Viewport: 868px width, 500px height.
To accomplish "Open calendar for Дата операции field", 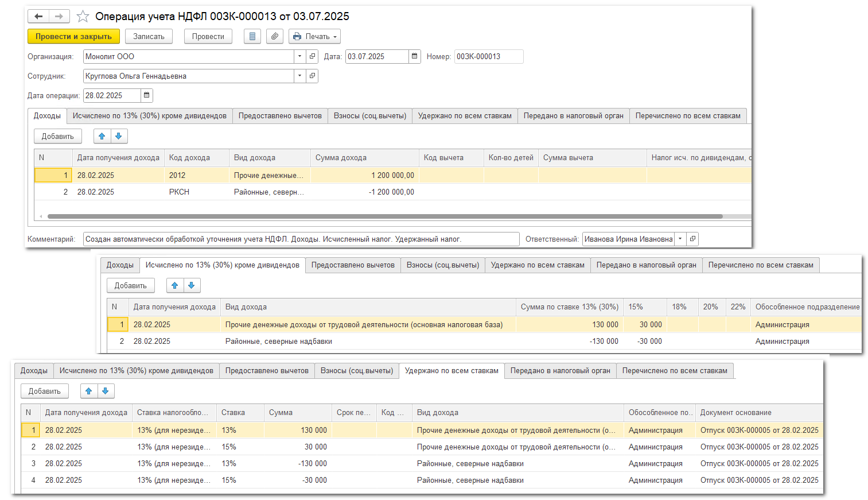I will coord(146,95).
